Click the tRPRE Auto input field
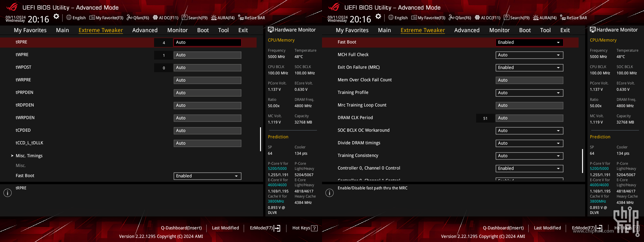The height and width of the screenshot is (242, 644). click(x=208, y=42)
